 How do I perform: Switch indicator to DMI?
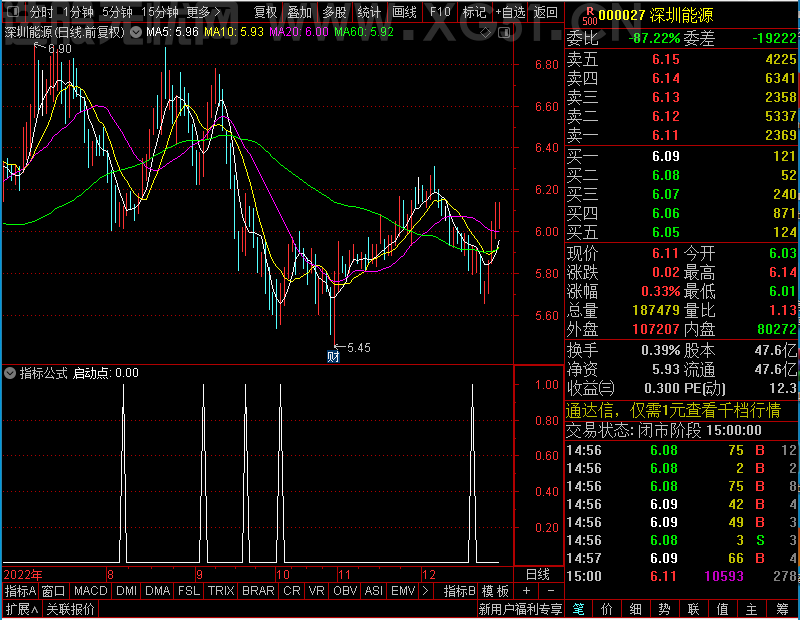click(x=127, y=591)
